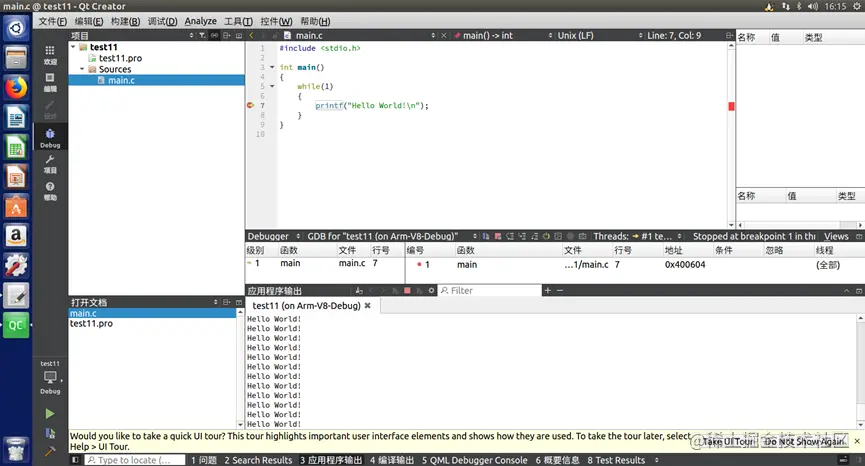Clear the application output pane

[x=359, y=291]
